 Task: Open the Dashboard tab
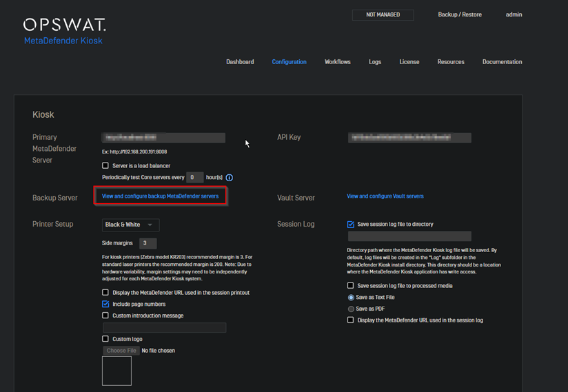240,62
